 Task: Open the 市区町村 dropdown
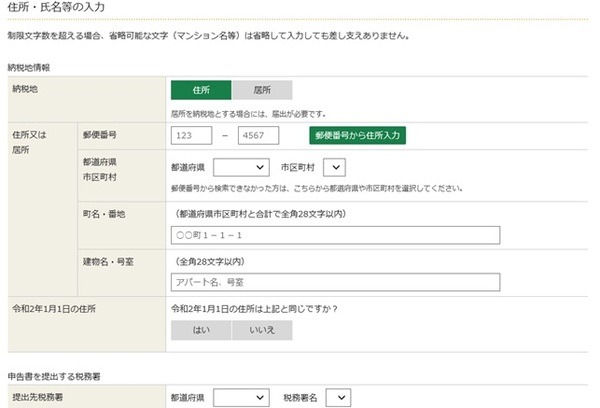pyautogui.click(x=334, y=167)
